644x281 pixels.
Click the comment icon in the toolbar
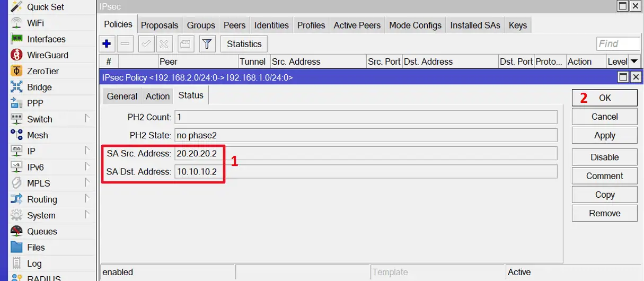pos(184,44)
